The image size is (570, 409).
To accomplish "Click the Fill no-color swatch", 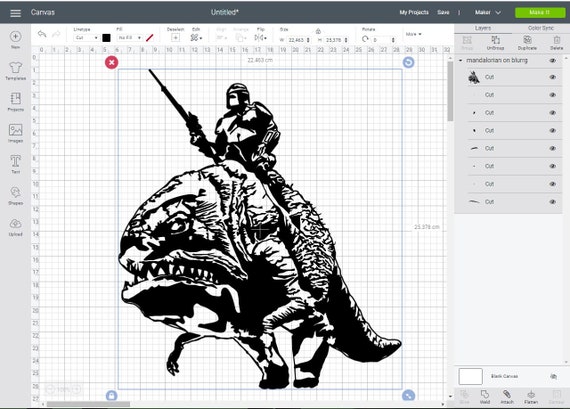I will [149, 38].
